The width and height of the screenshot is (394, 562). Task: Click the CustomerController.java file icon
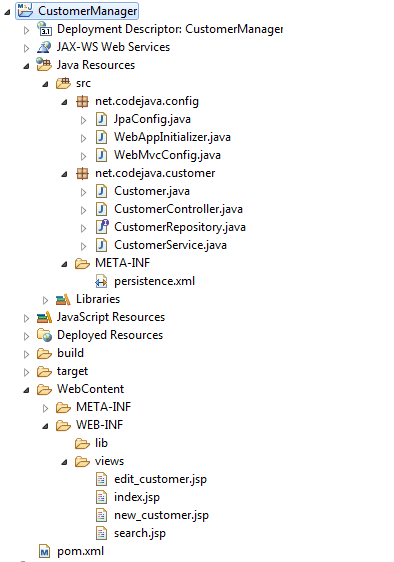point(101,209)
